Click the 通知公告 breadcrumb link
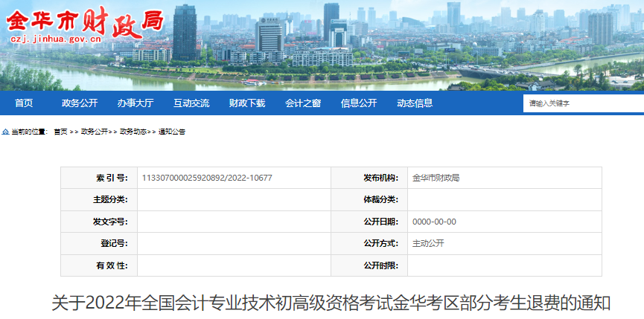 [172, 132]
